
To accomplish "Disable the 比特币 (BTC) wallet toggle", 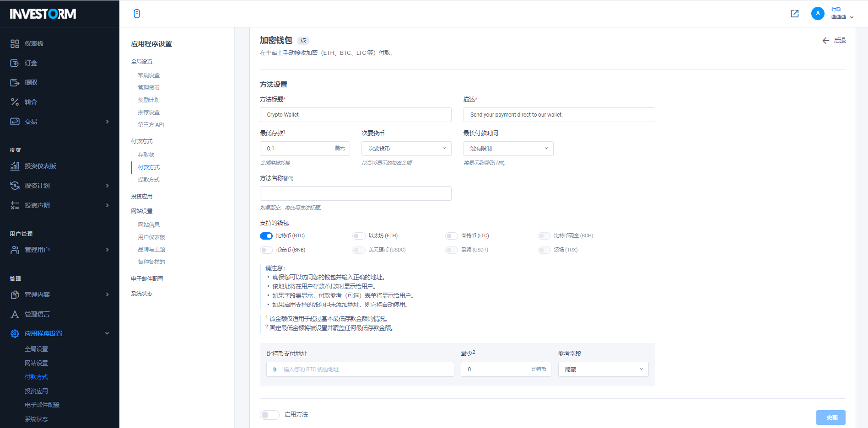I will (266, 236).
